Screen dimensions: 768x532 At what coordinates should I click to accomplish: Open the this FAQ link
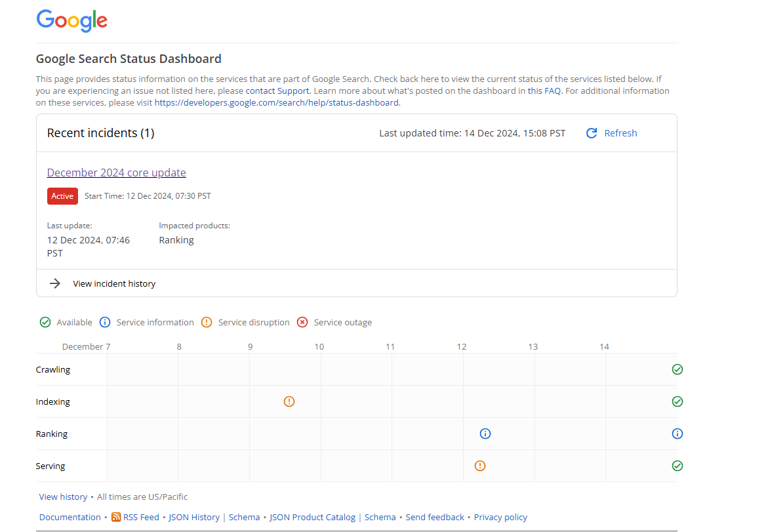click(x=544, y=91)
